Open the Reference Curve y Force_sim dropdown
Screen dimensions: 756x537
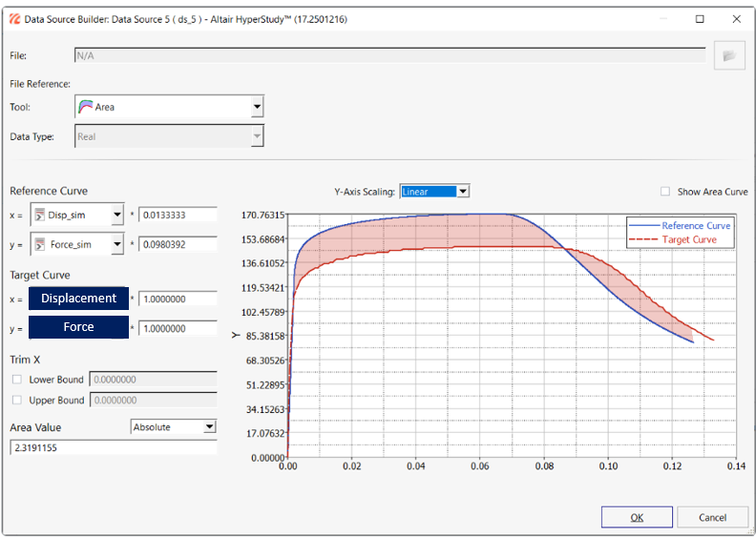pyautogui.click(x=117, y=244)
